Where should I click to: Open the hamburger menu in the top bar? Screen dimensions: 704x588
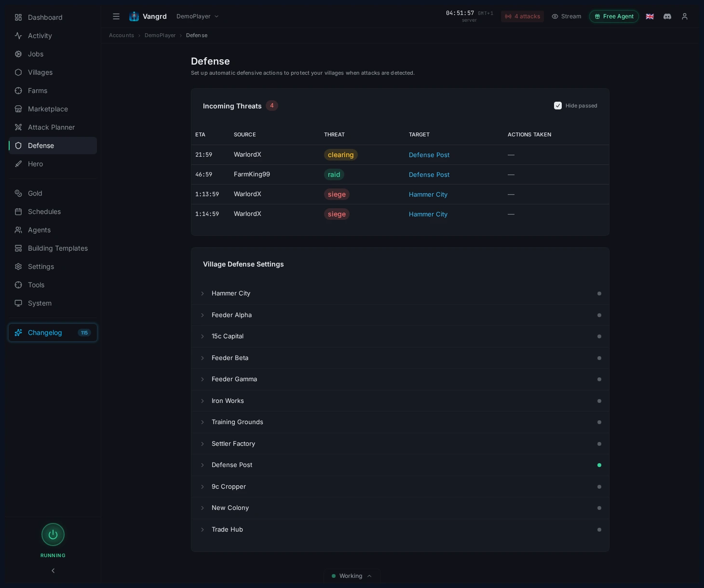coord(116,16)
